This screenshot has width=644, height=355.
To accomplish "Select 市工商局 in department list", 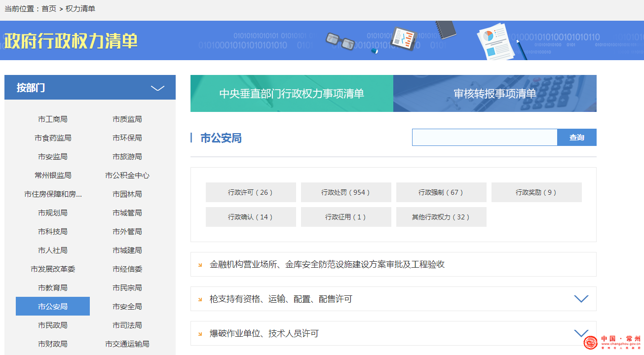I will (x=53, y=119).
